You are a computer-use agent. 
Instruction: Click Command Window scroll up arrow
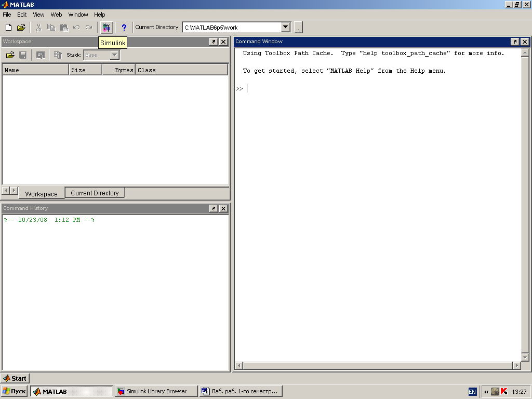click(x=525, y=52)
